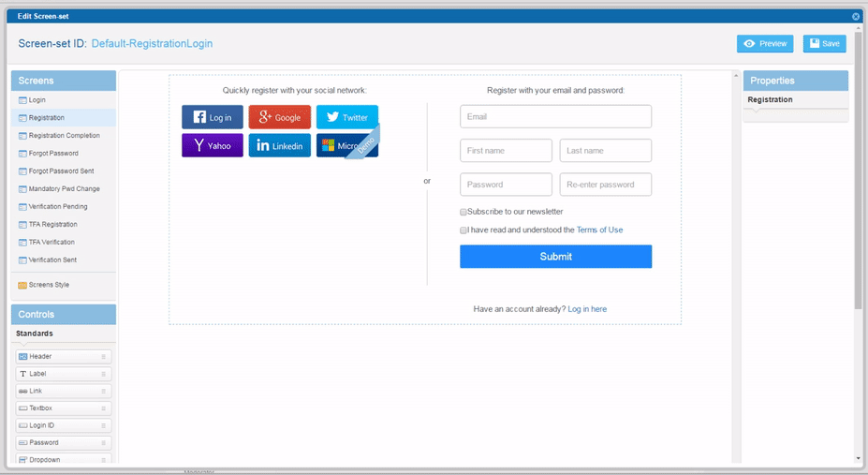This screenshot has height=475, width=868.
Task: Open the Terms of Use link
Action: (x=599, y=230)
